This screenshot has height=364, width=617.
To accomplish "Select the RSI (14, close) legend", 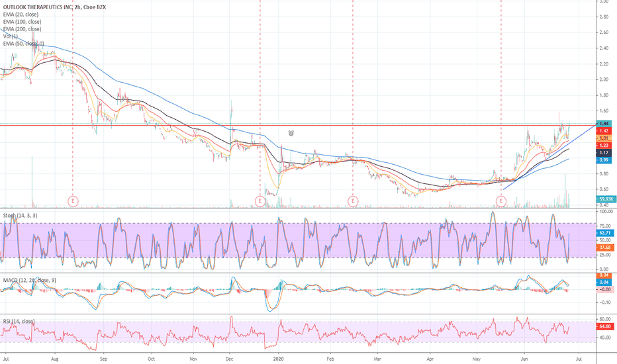I will pos(19,322).
